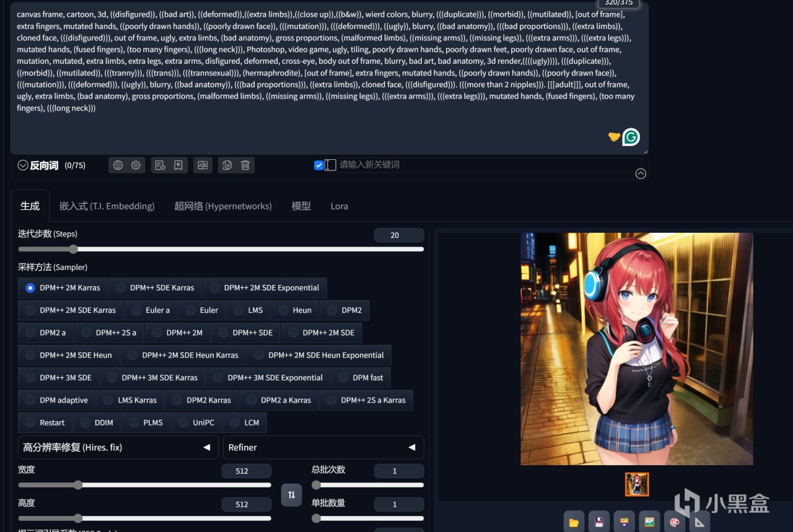The width and height of the screenshot is (793, 532).
Task: Select DPM++ 3M SDE Karras sampler
Action: pos(152,378)
